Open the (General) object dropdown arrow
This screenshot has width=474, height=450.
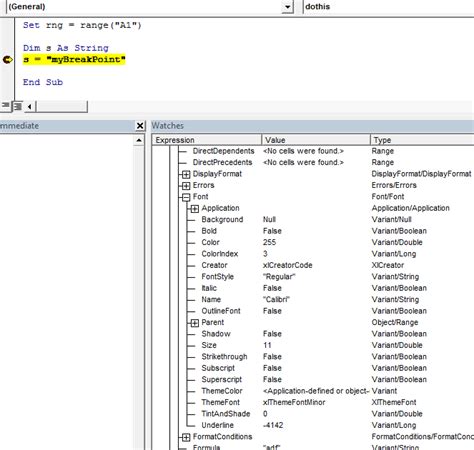287,7
